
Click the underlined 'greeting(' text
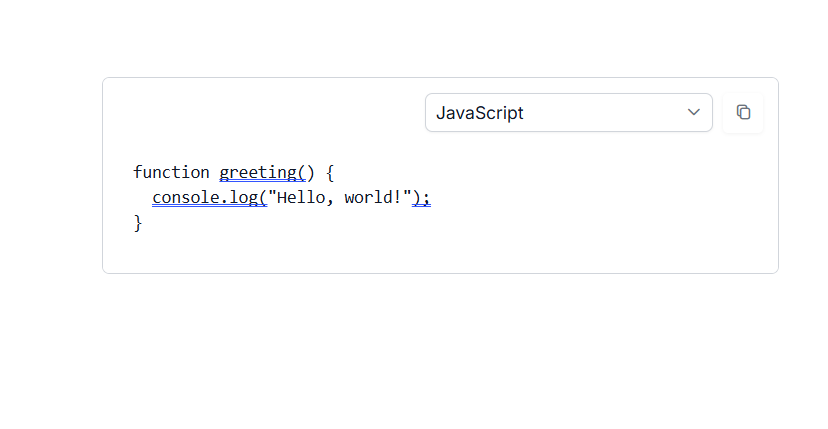[262, 172]
